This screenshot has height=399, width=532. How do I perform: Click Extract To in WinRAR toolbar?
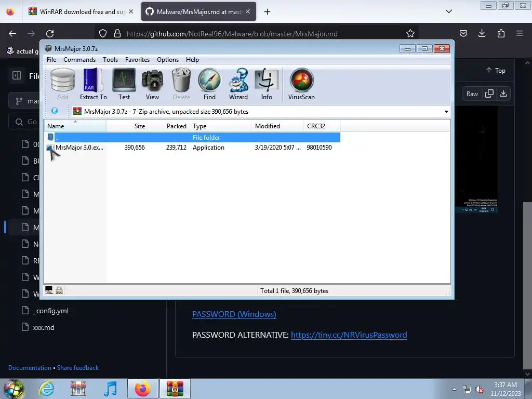[x=94, y=84]
